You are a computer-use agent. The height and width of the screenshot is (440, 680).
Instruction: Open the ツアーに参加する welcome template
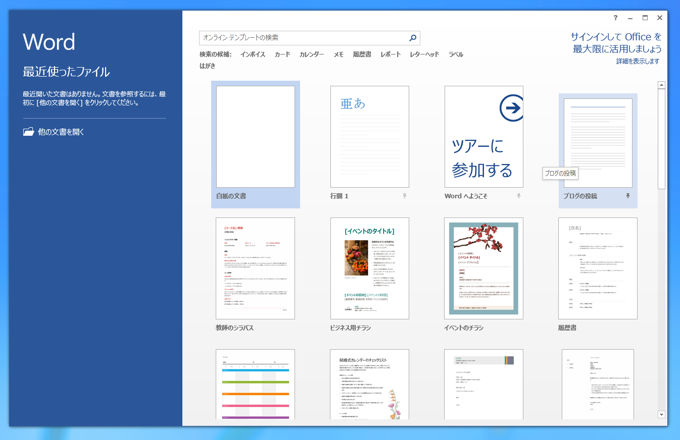click(484, 137)
